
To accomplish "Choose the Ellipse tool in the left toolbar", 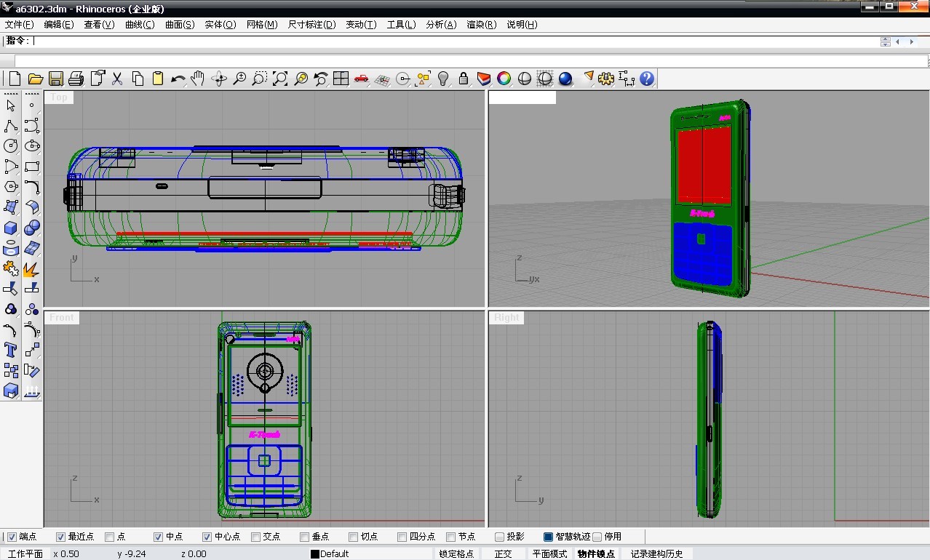I will [32, 146].
